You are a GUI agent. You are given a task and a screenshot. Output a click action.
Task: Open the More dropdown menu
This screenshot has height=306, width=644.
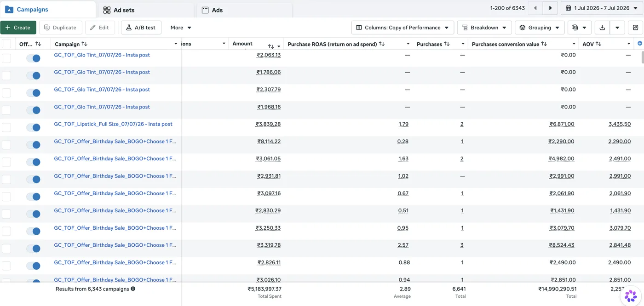[181, 28]
